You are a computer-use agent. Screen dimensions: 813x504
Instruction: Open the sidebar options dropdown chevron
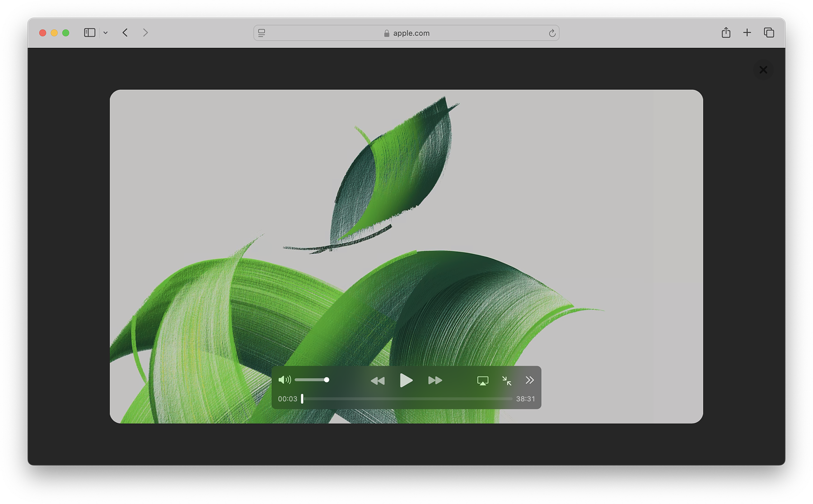click(x=105, y=33)
